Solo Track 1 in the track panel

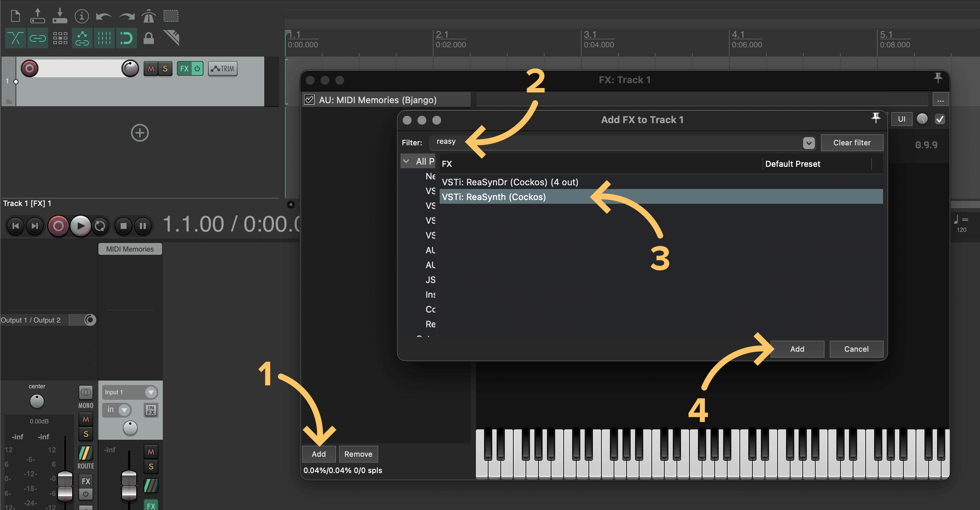point(165,69)
